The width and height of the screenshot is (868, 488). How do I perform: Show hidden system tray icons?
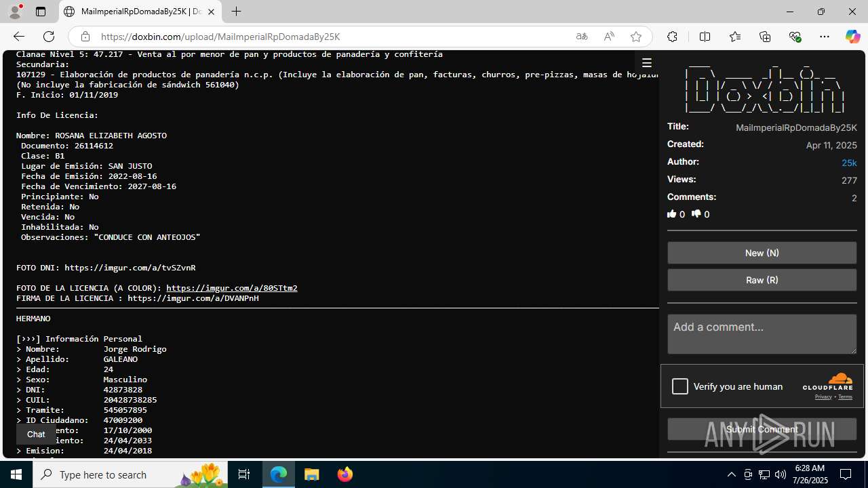point(731,474)
